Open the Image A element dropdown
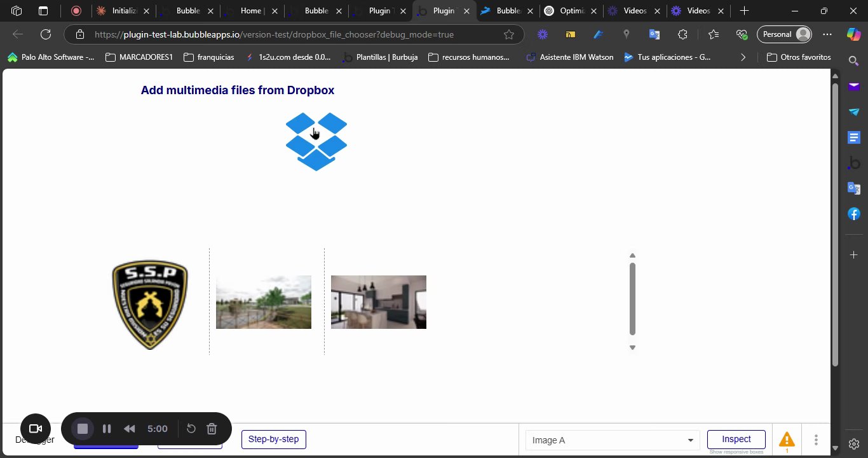The height and width of the screenshot is (458, 868). coord(613,440)
